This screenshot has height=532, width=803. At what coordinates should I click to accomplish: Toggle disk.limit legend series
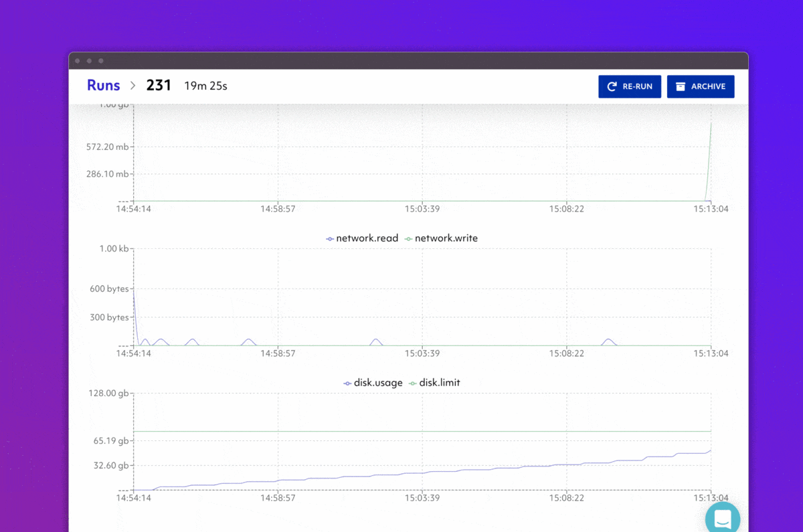click(434, 383)
